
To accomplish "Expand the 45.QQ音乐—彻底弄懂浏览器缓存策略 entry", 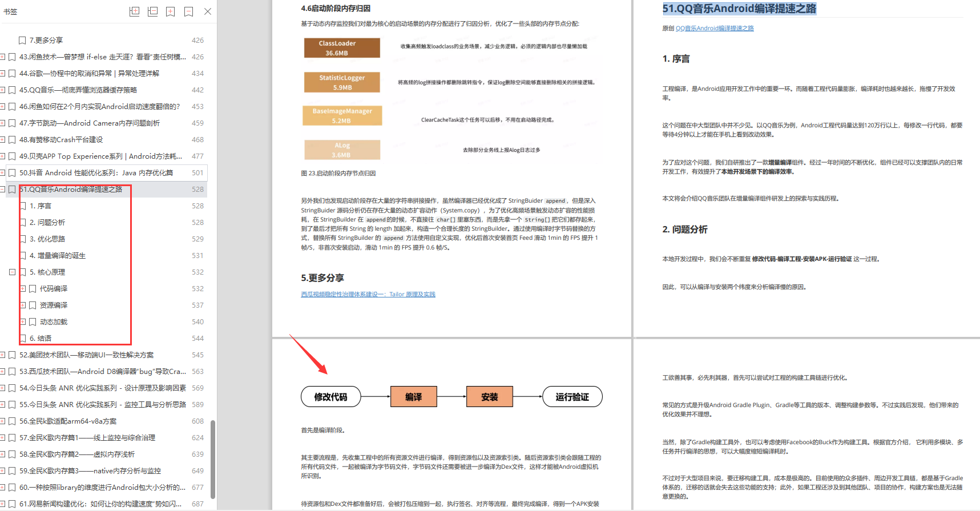I will (2, 90).
